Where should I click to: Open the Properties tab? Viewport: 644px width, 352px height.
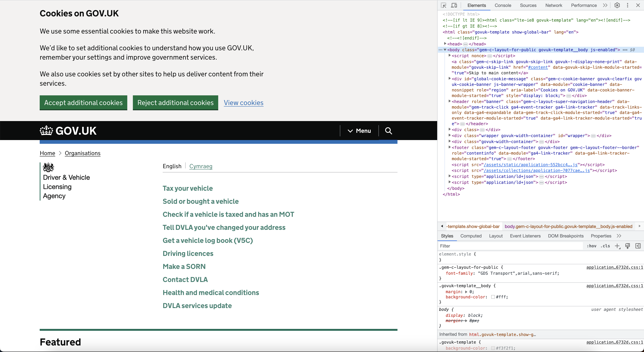click(x=601, y=236)
